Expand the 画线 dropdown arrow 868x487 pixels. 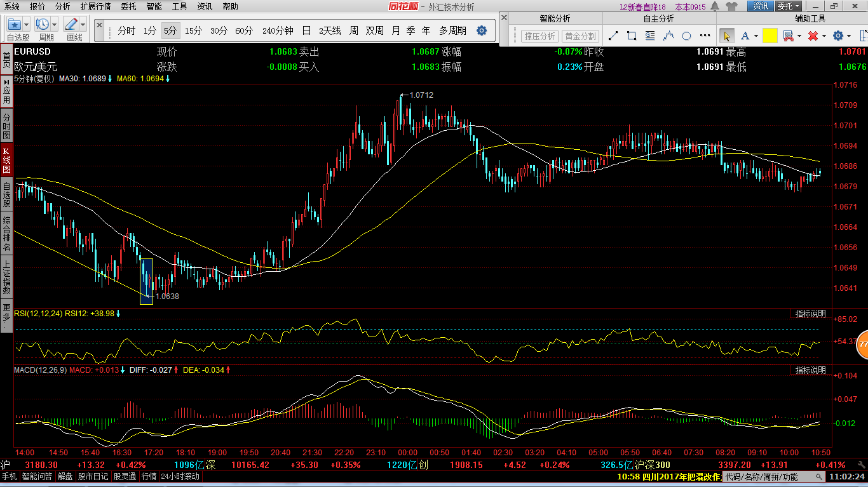[83, 25]
